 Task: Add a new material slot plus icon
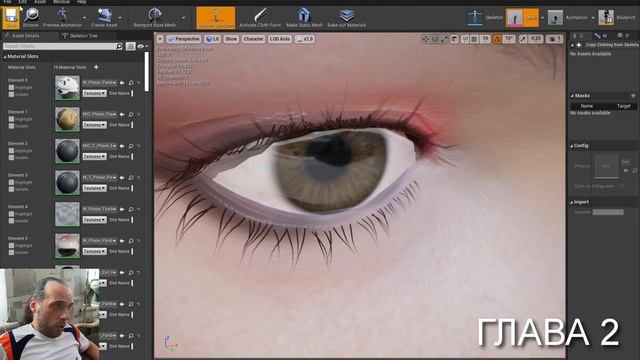pyautogui.click(x=96, y=67)
